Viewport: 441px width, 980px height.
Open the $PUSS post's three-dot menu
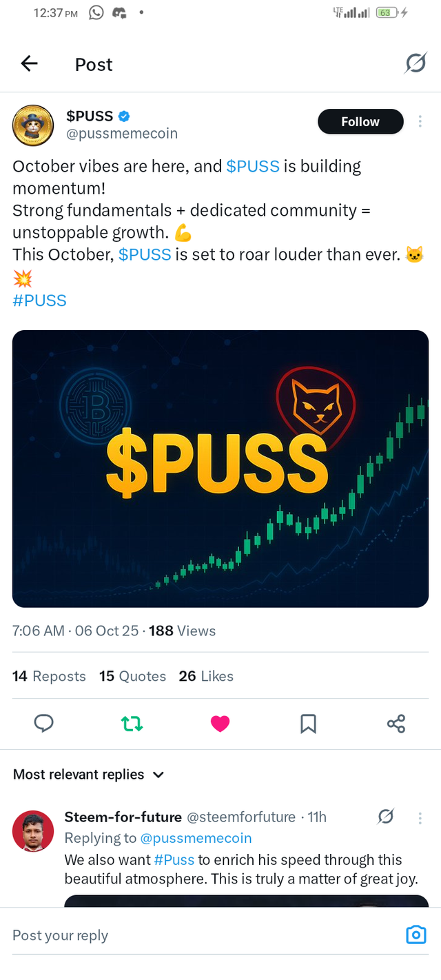pos(420,122)
